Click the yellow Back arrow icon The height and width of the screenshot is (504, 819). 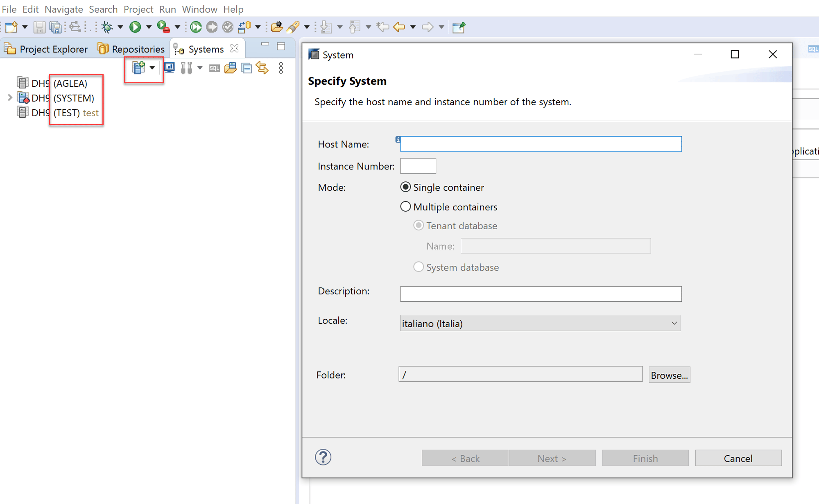pyautogui.click(x=399, y=27)
